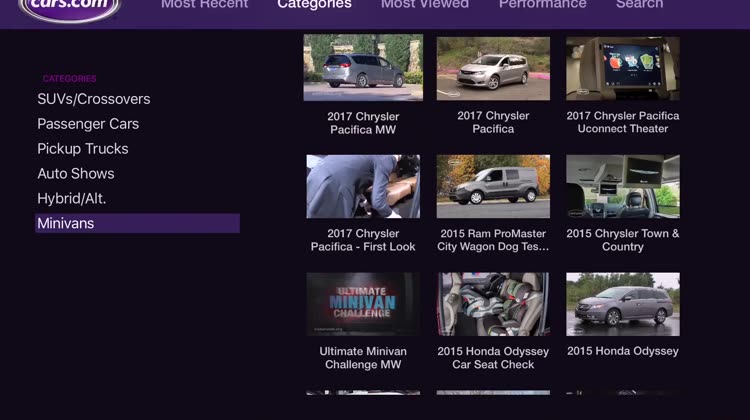Click 'Ultimate Minivan Challenge MW' title
750x420 pixels.
point(363,358)
